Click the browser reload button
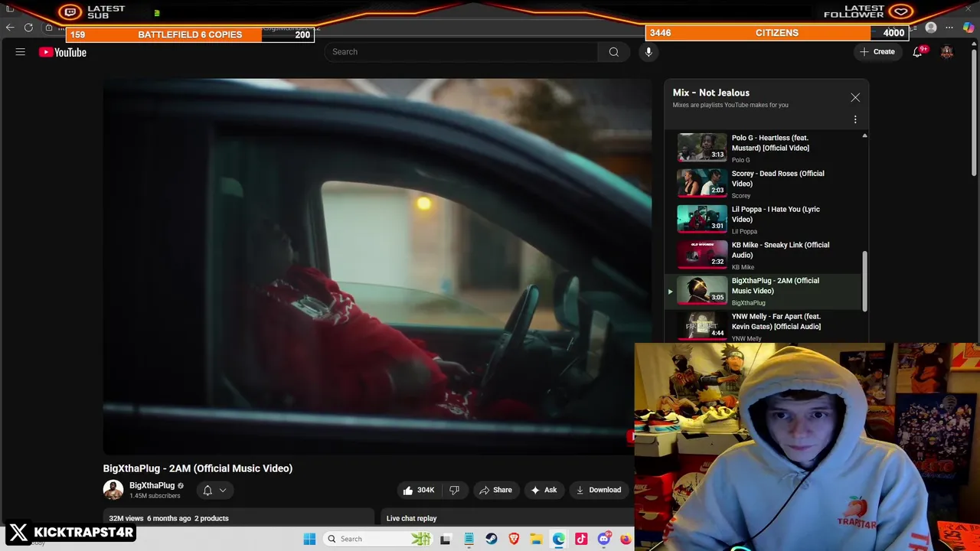This screenshot has width=980, height=551. (x=28, y=28)
